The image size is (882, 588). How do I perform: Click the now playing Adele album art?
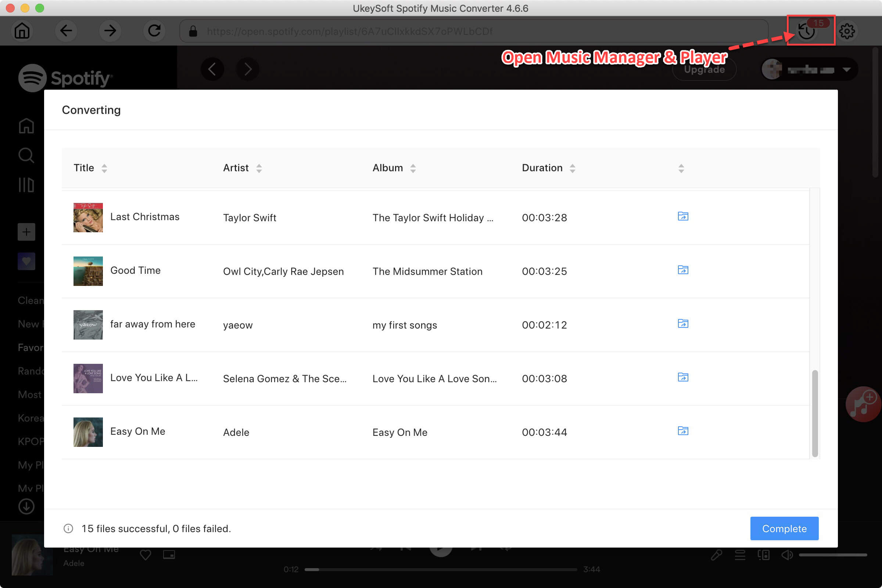click(32, 555)
